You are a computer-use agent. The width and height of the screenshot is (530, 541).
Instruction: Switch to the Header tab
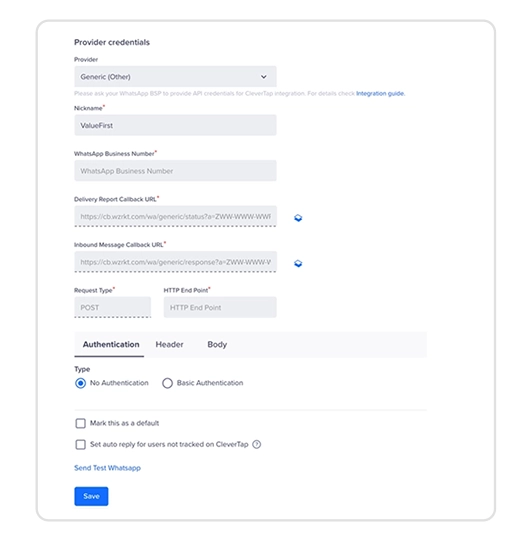[x=169, y=344]
